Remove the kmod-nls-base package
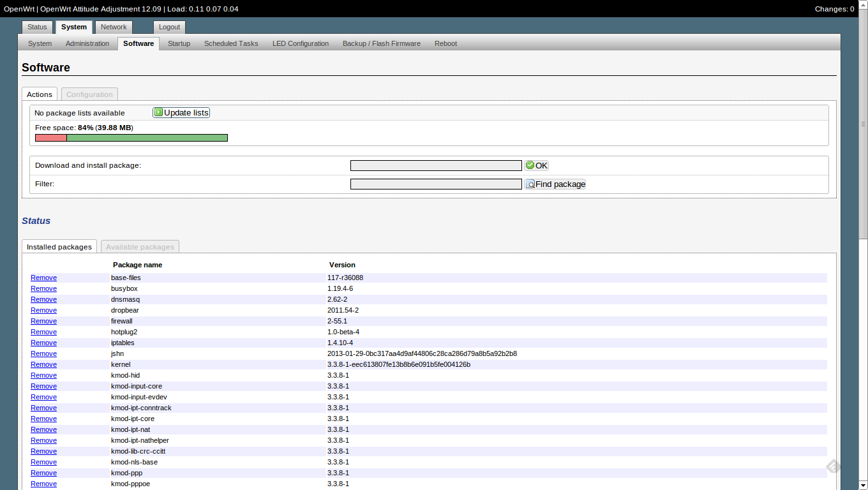This screenshot has width=868, height=490. click(43, 462)
